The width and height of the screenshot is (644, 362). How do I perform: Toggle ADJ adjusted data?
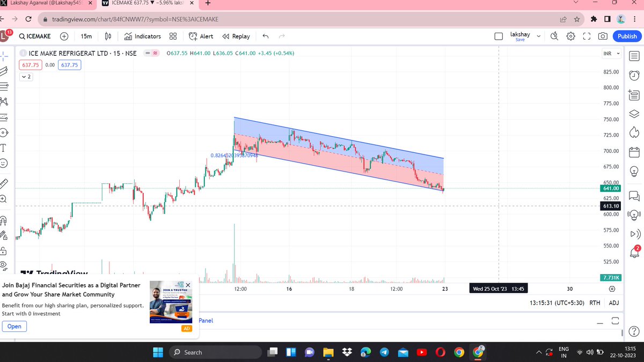point(613,303)
